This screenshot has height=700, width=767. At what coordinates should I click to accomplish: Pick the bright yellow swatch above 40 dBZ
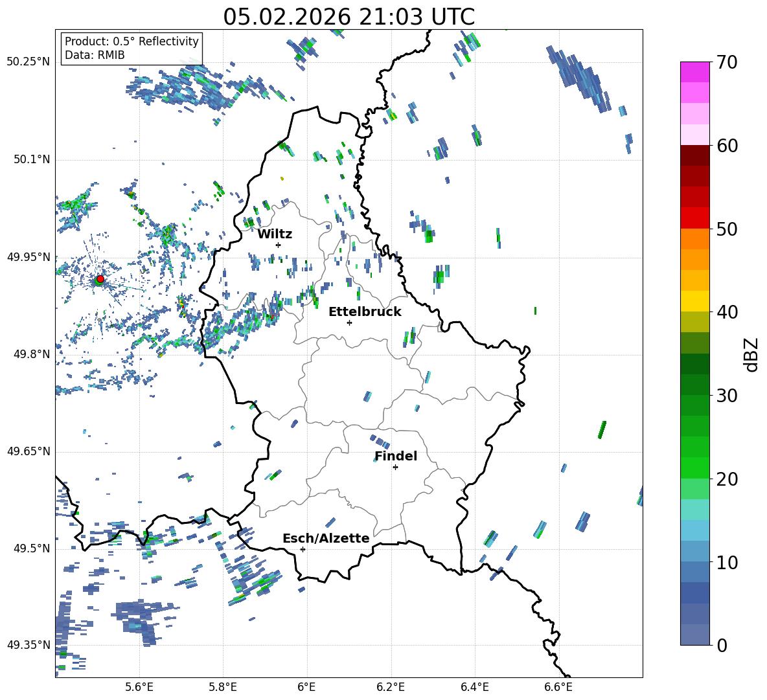pyautogui.click(x=695, y=301)
